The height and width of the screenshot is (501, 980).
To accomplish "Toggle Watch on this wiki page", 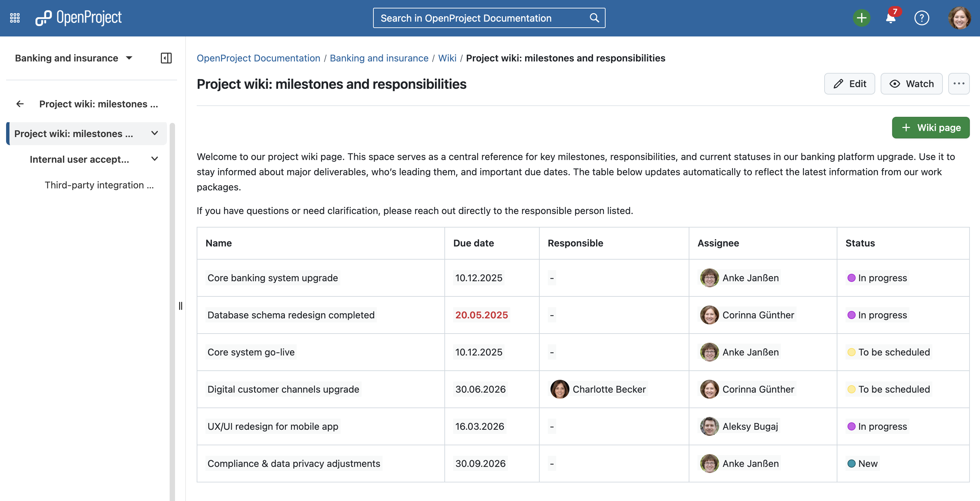I will point(911,84).
